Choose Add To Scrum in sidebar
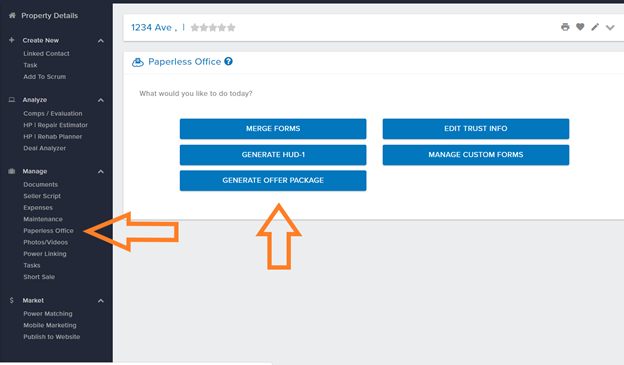The width and height of the screenshot is (624, 365). pyautogui.click(x=45, y=76)
